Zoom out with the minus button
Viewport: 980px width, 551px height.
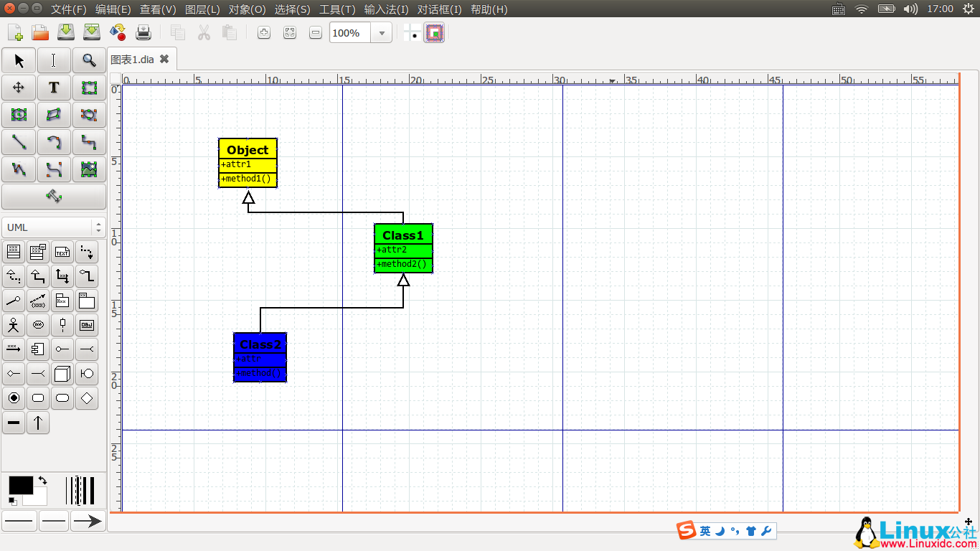[316, 32]
